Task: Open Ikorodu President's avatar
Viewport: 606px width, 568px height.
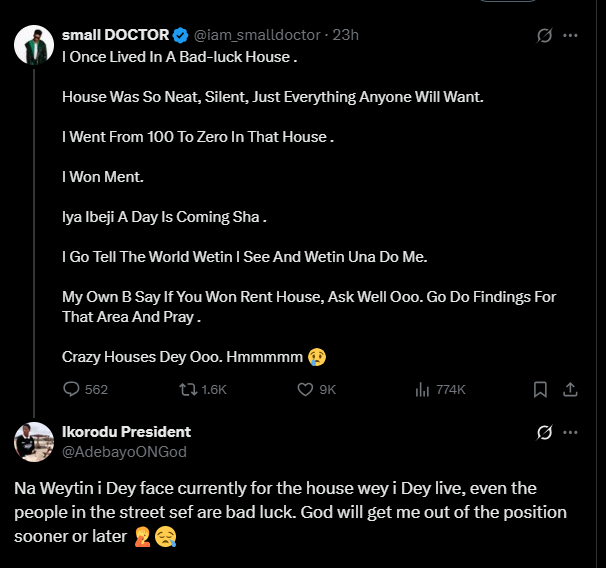Action: coord(34,442)
